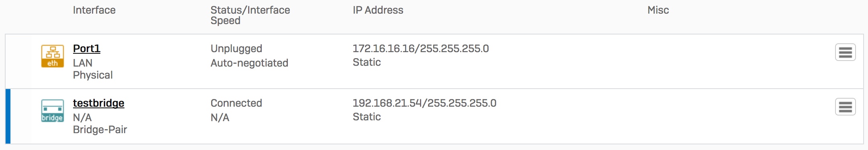Open the Port1 interface link
868x150 pixels.
coord(87,49)
